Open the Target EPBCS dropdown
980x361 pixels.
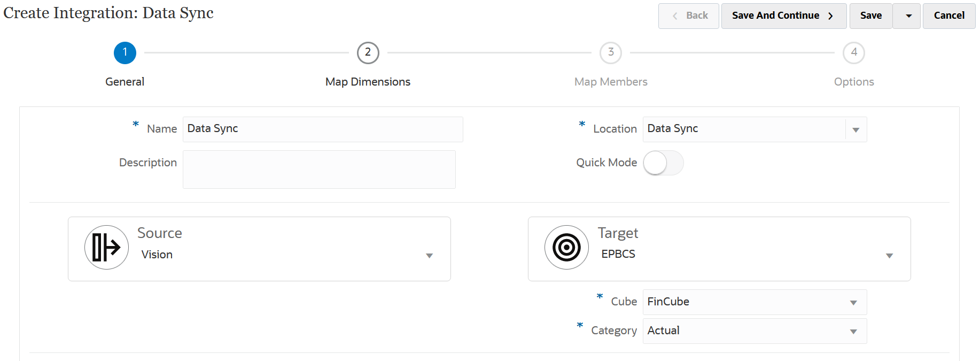pyautogui.click(x=889, y=256)
